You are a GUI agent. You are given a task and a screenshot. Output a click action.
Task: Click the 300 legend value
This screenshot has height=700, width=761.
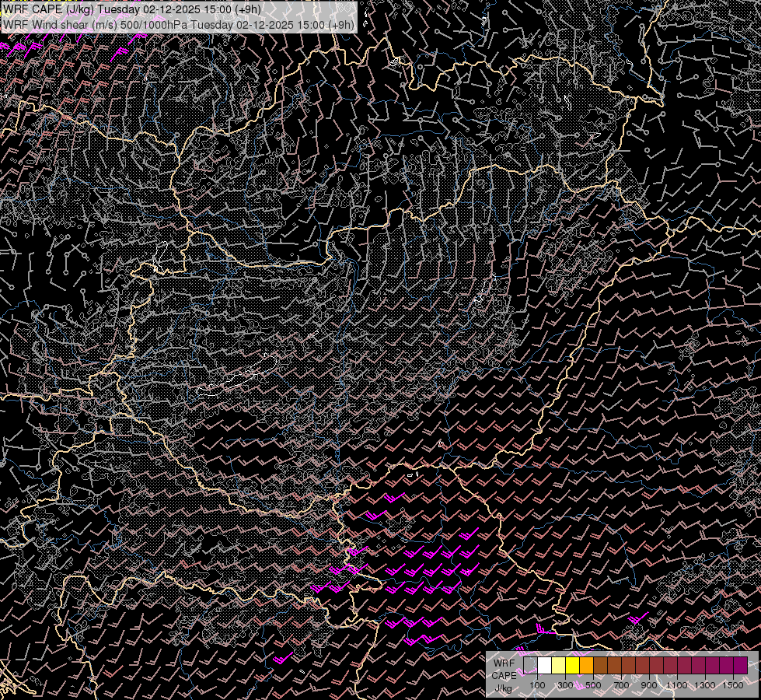[x=565, y=685]
